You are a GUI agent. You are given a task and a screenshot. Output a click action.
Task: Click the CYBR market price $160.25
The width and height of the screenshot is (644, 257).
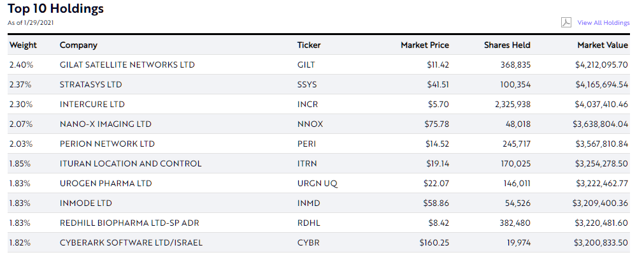(434, 243)
